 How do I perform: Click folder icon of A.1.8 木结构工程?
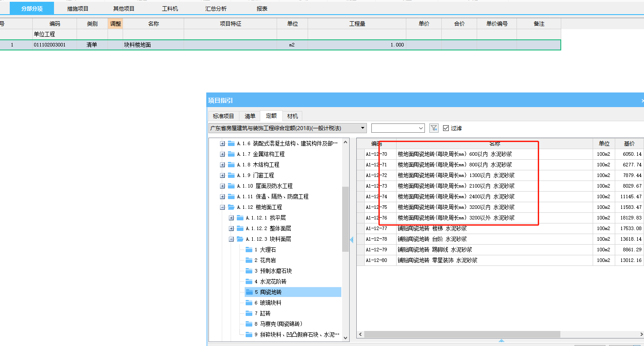pos(231,165)
